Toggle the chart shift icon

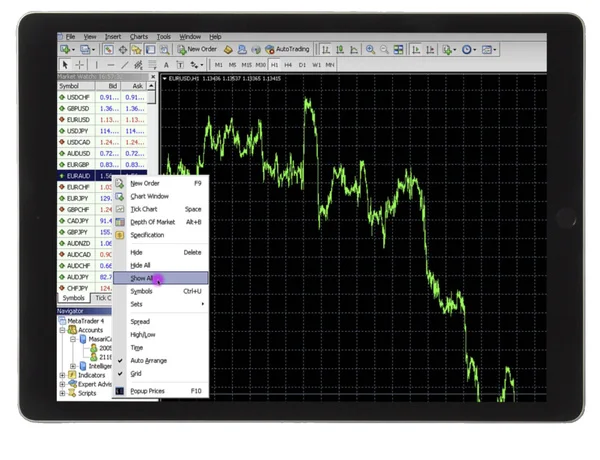430,49
